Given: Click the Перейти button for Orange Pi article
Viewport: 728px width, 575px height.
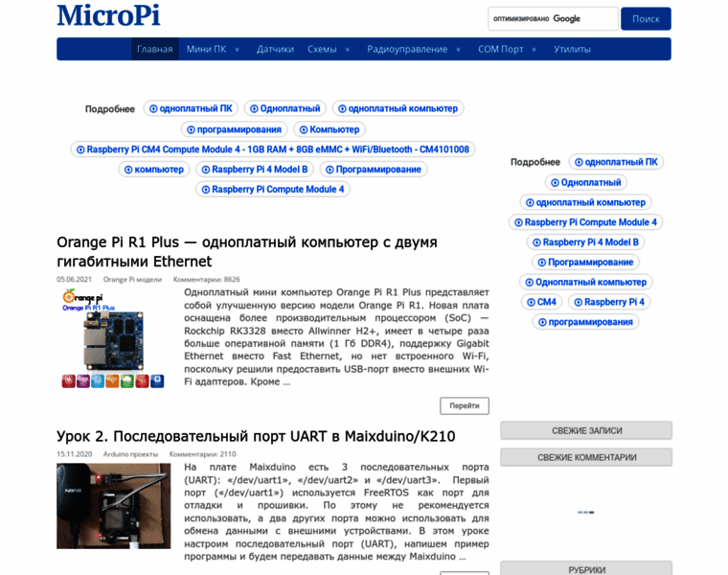Looking at the screenshot, I should 465,405.
